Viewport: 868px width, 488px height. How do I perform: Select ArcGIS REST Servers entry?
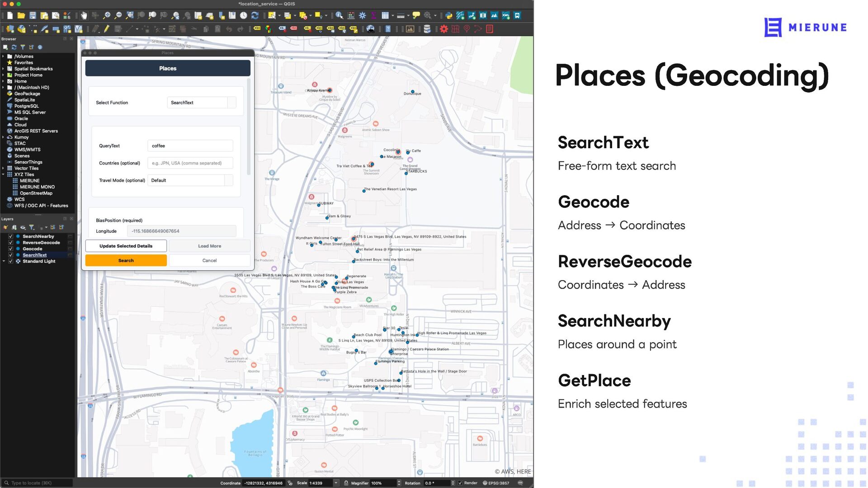(x=36, y=131)
